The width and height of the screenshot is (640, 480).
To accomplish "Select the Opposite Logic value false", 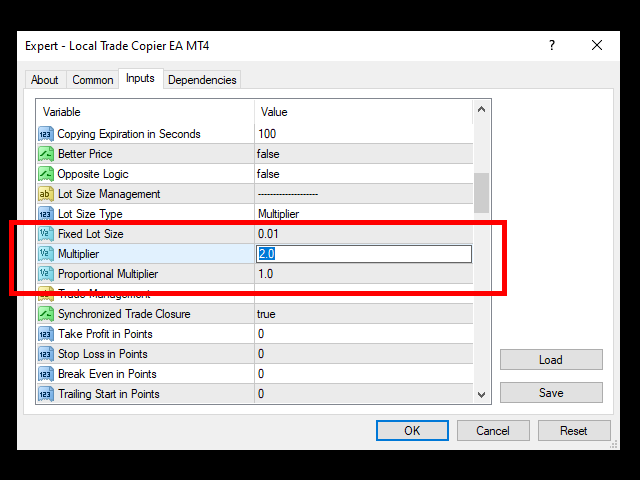I will click(268, 174).
